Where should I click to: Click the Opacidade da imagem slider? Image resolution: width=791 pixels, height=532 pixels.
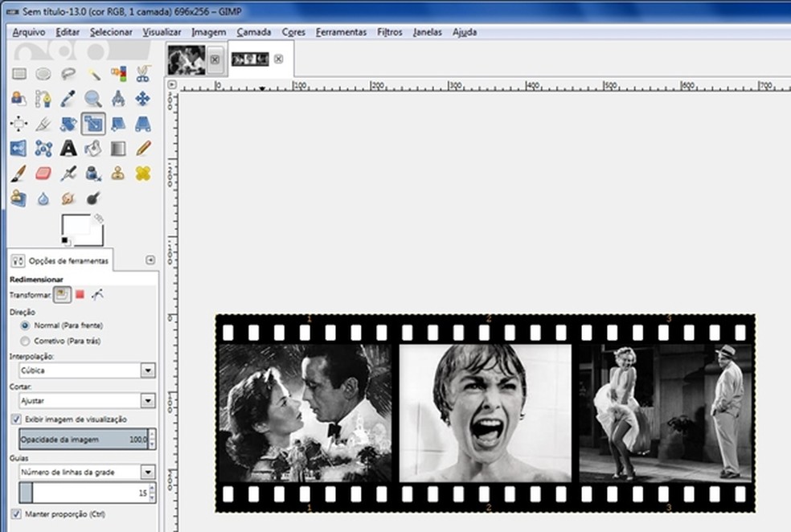[83, 440]
